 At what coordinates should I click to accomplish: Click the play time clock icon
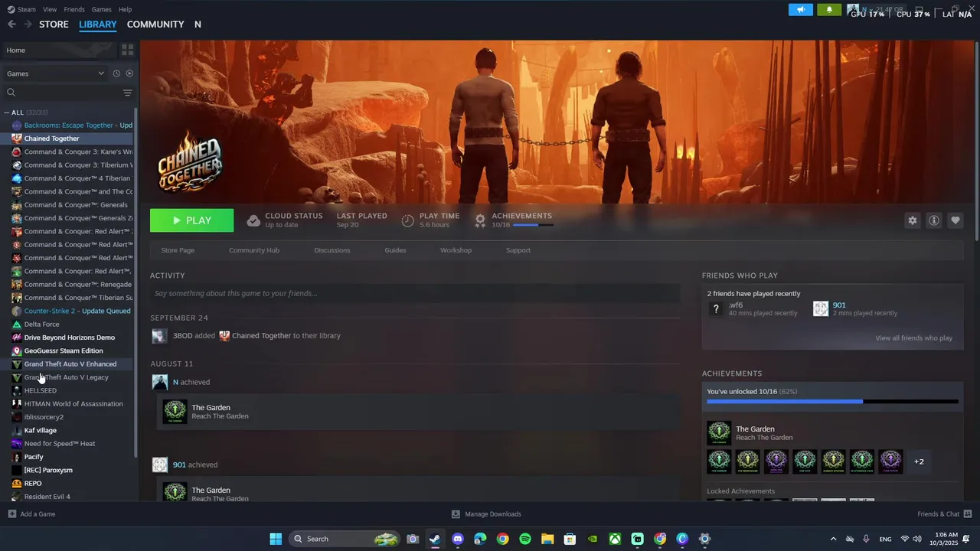click(x=408, y=220)
